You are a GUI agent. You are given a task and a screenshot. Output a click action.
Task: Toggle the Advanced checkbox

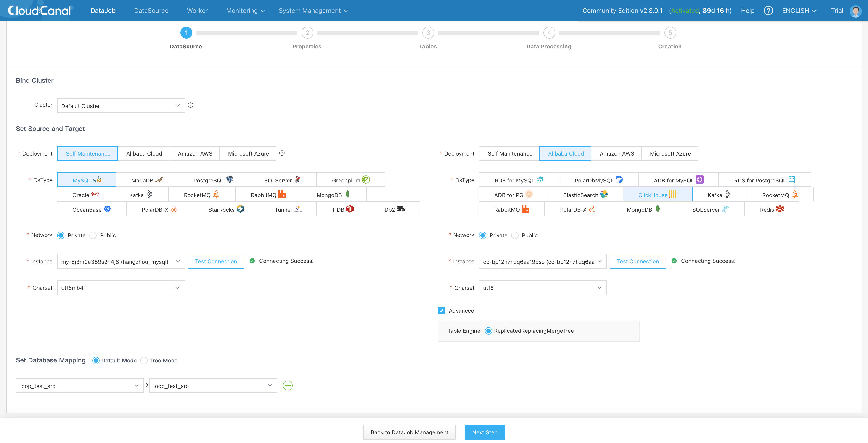click(441, 311)
